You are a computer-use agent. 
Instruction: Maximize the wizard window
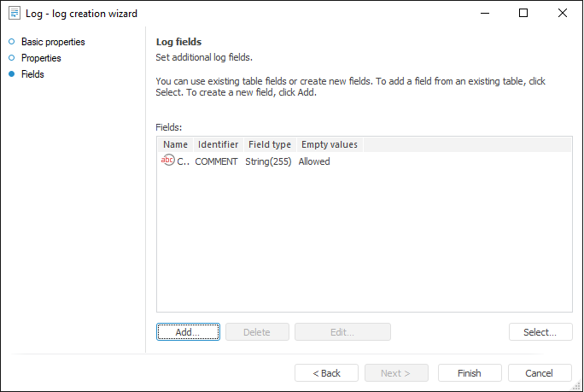[523, 13]
